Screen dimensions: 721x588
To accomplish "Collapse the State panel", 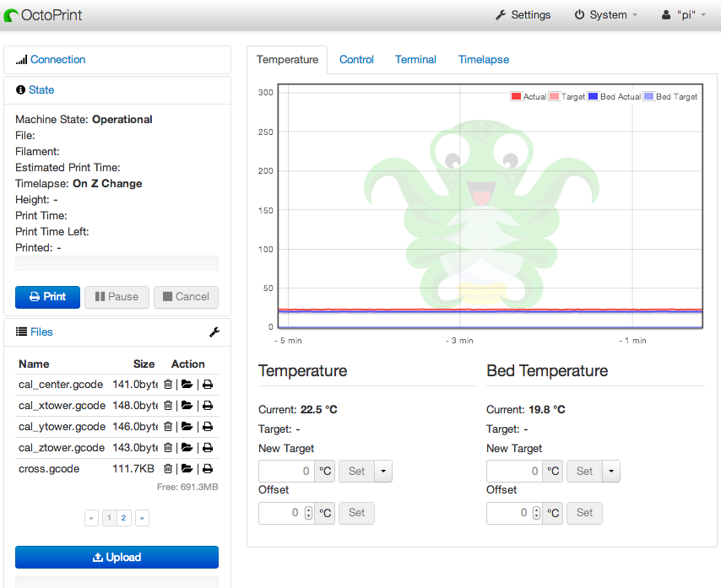I will (x=41, y=90).
